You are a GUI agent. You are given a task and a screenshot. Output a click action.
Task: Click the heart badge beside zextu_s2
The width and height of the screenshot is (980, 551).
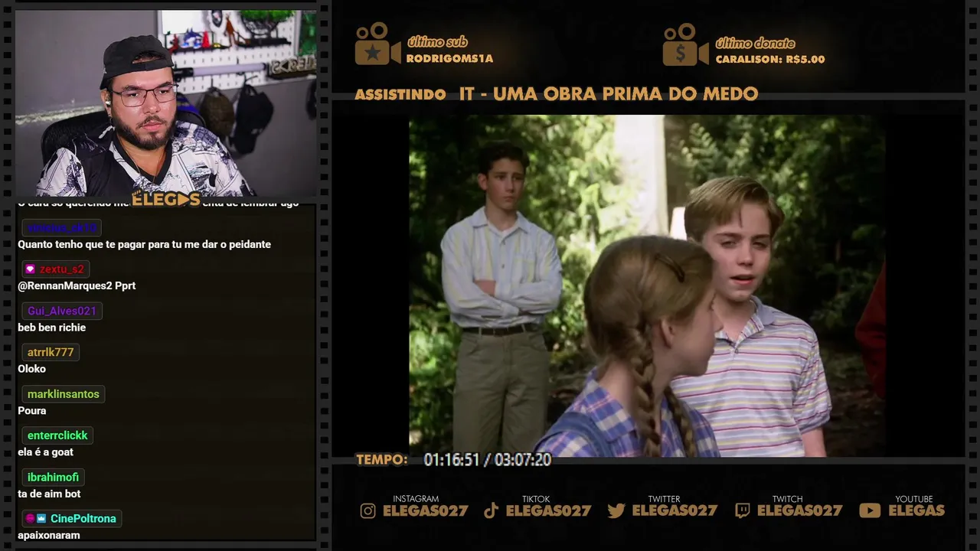30,269
